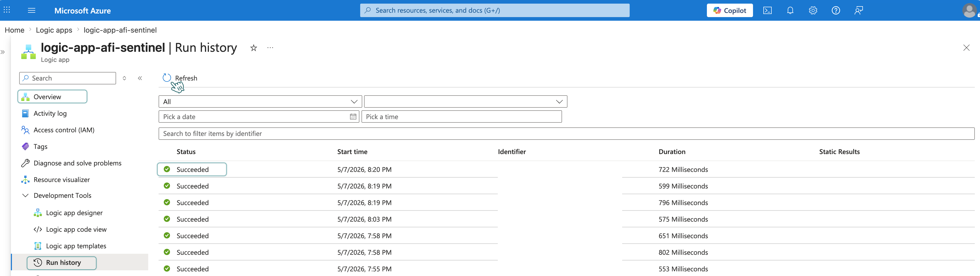980x276 pixels.
Task: Click the Tags icon
Action: (x=25, y=146)
